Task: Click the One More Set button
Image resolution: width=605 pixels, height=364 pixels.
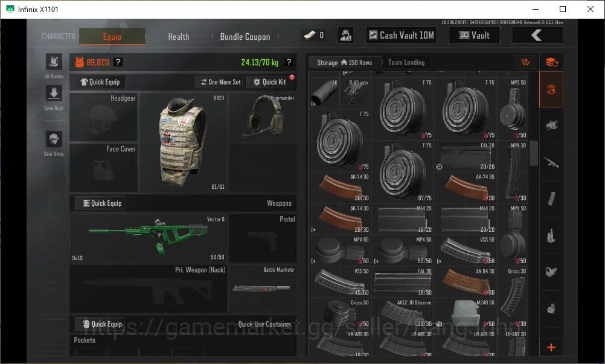Action: click(221, 82)
